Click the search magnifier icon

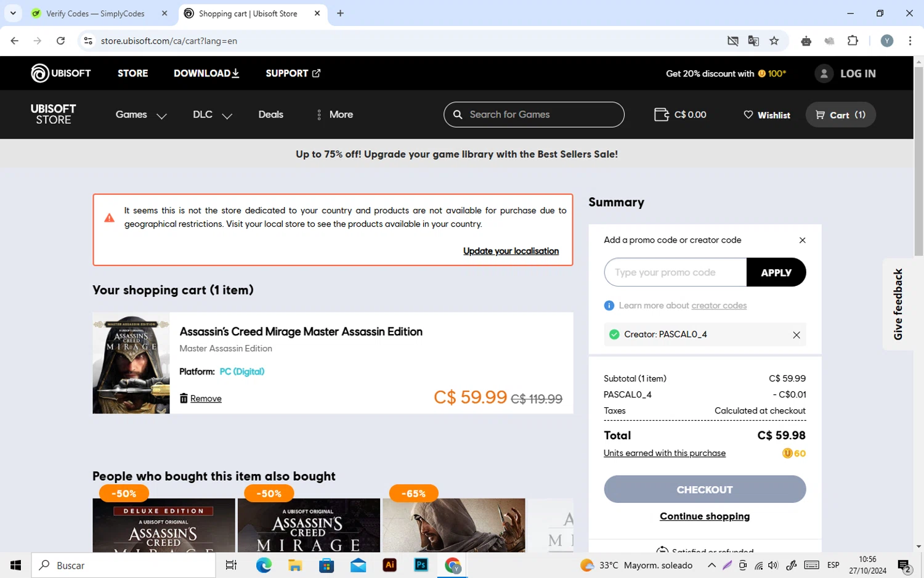click(458, 115)
